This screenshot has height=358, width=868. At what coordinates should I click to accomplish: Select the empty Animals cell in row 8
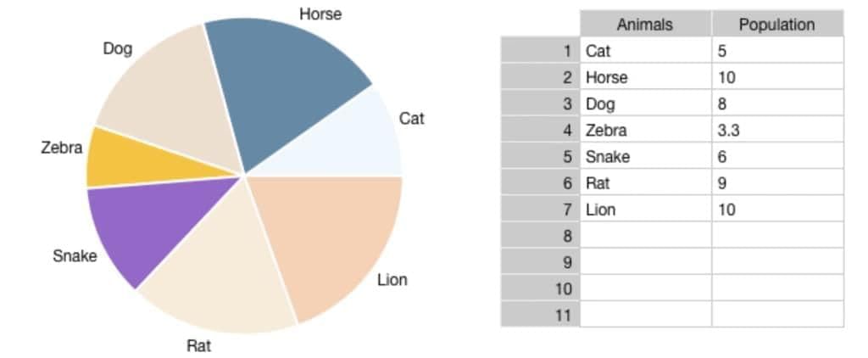[x=645, y=236]
